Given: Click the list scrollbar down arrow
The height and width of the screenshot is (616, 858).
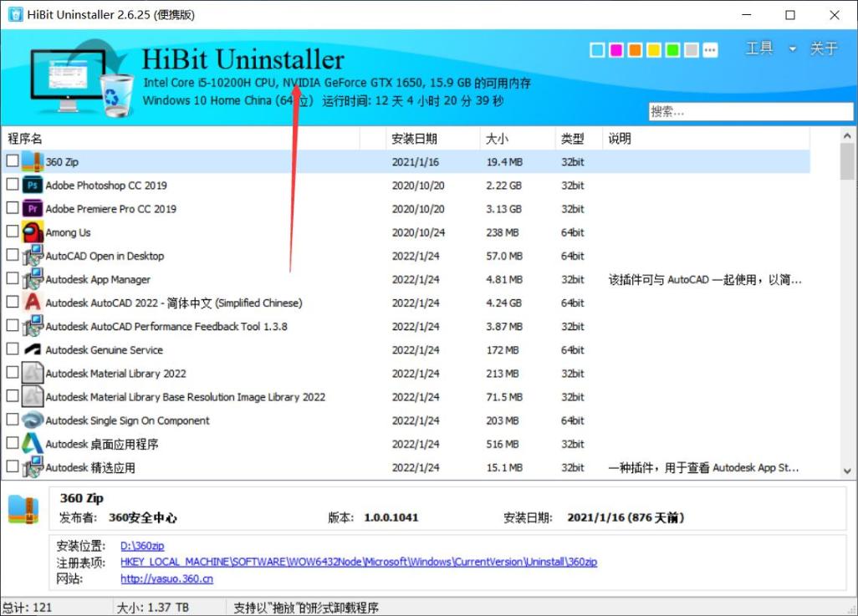Looking at the screenshot, I should click(x=847, y=471).
